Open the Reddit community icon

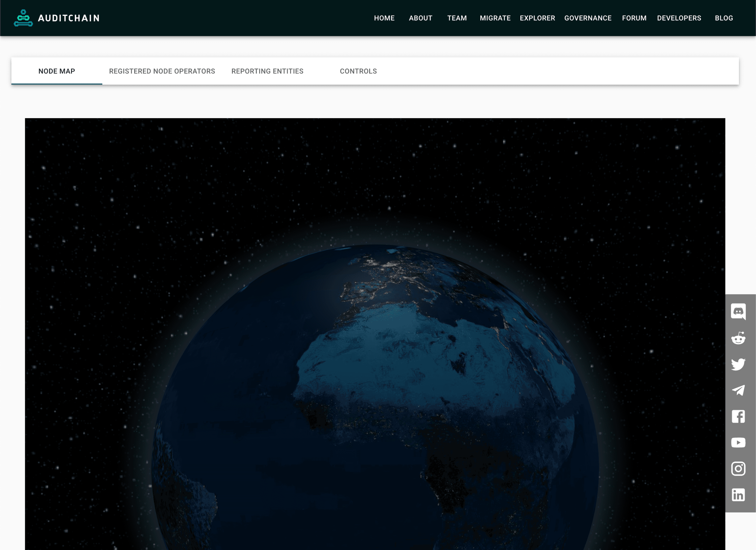[739, 338]
